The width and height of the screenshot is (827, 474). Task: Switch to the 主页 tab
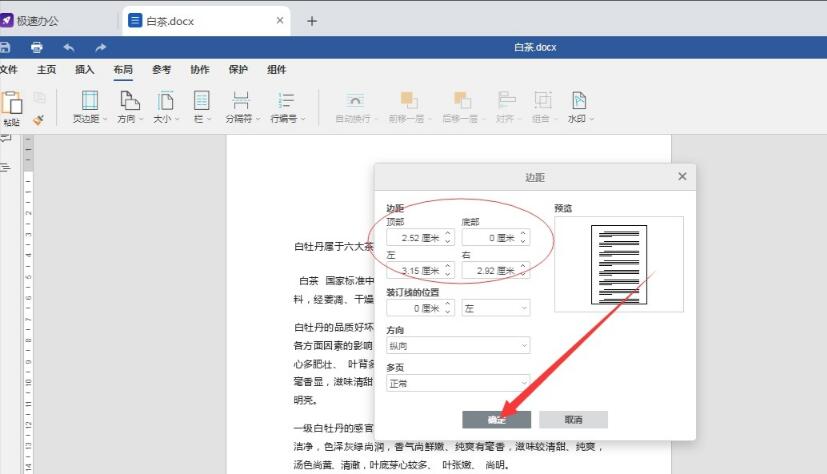coord(46,70)
